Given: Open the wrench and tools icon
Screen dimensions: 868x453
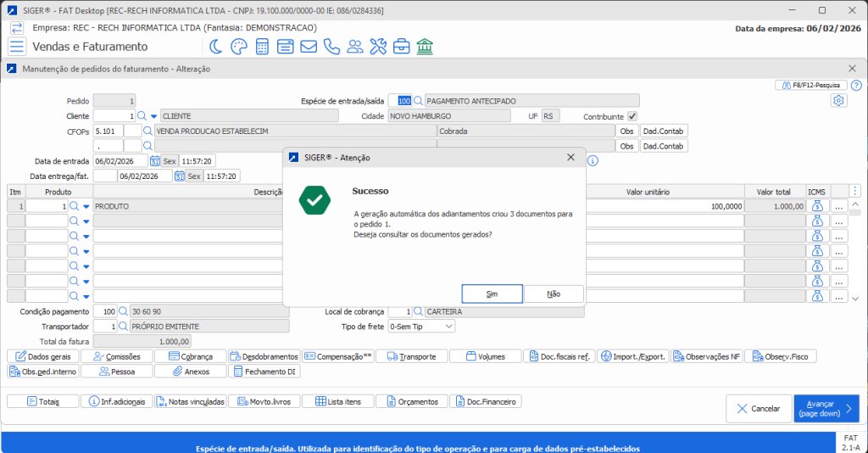Looking at the screenshot, I should point(378,47).
